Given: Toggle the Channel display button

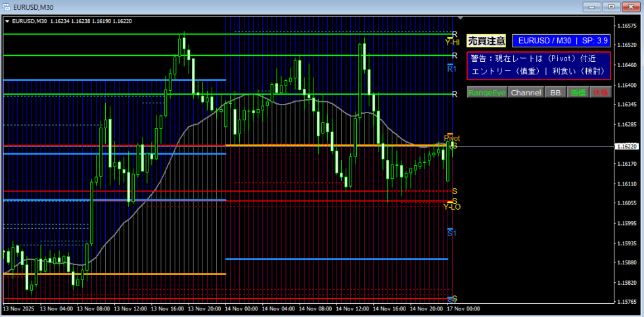Looking at the screenshot, I should coord(526,93).
